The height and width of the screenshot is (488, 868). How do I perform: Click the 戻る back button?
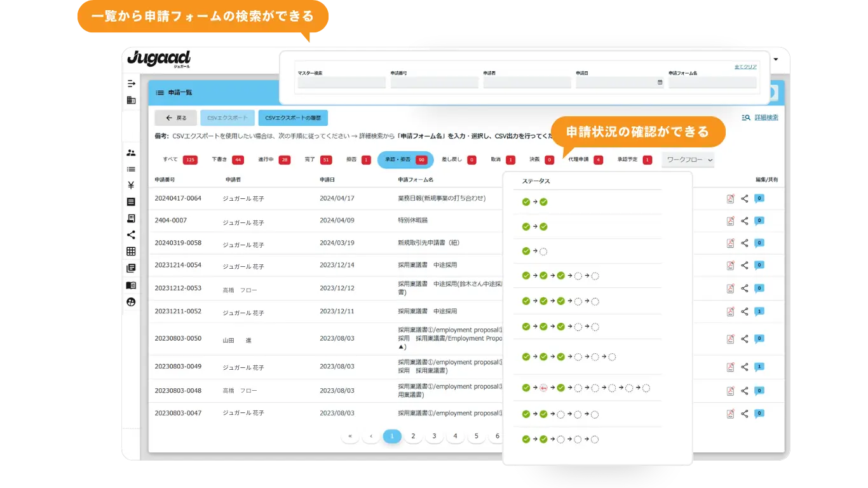click(x=175, y=118)
